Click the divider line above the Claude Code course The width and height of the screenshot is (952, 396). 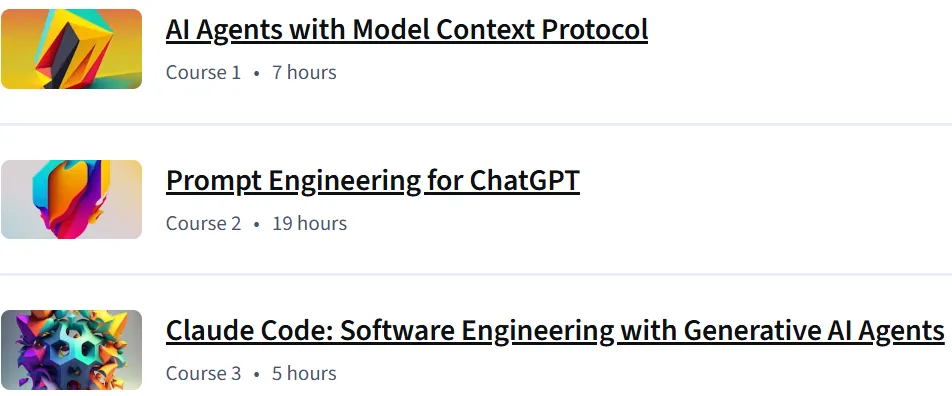click(476, 275)
